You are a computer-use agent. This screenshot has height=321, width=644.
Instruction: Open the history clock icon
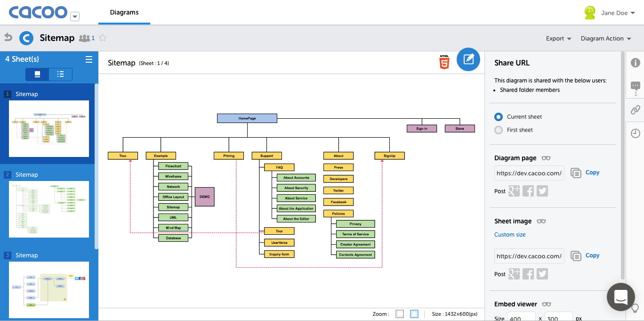tap(636, 133)
